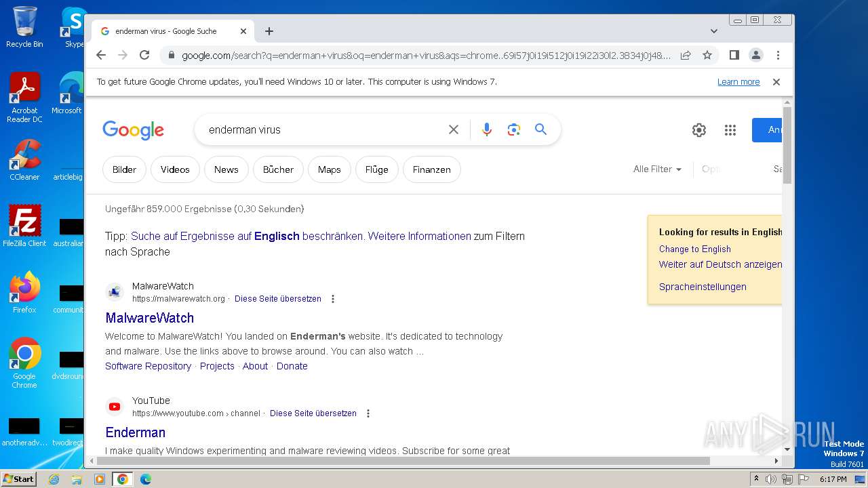Click the taskbar clock 6:17 PM

click(833, 479)
